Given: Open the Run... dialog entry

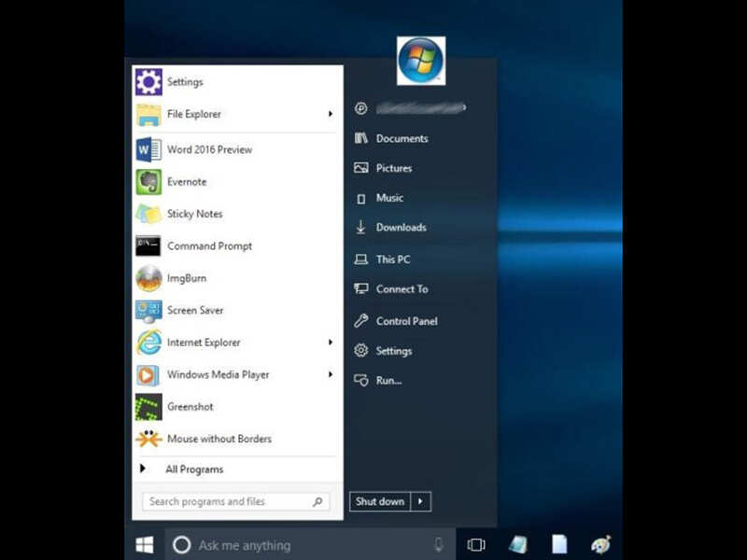Looking at the screenshot, I should [x=388, y=381].
